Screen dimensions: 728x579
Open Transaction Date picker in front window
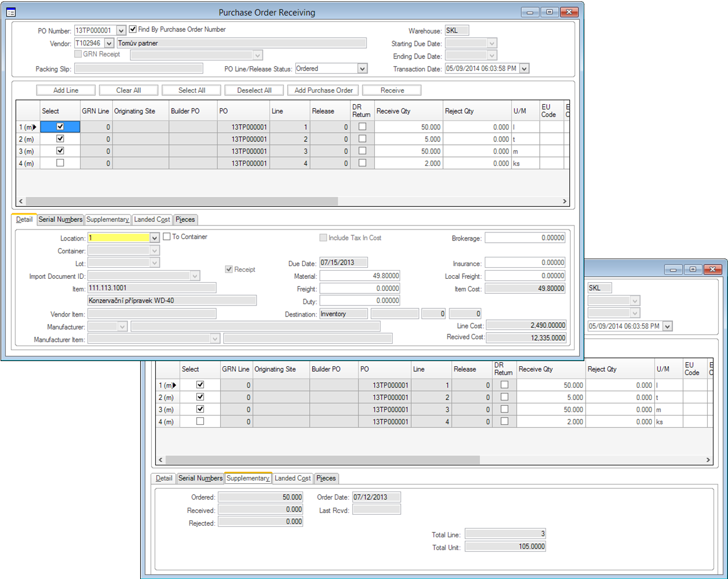point(525,68)
